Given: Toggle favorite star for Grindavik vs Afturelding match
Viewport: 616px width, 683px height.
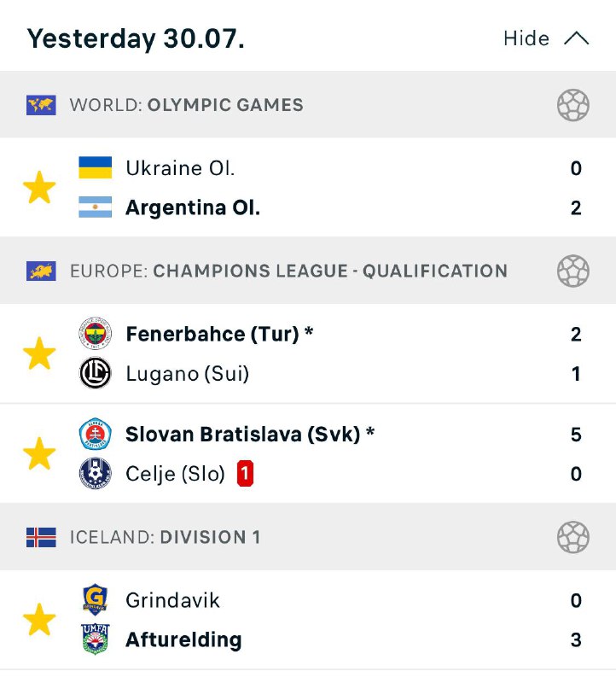Looking at the screenshot, I should 39,620.
